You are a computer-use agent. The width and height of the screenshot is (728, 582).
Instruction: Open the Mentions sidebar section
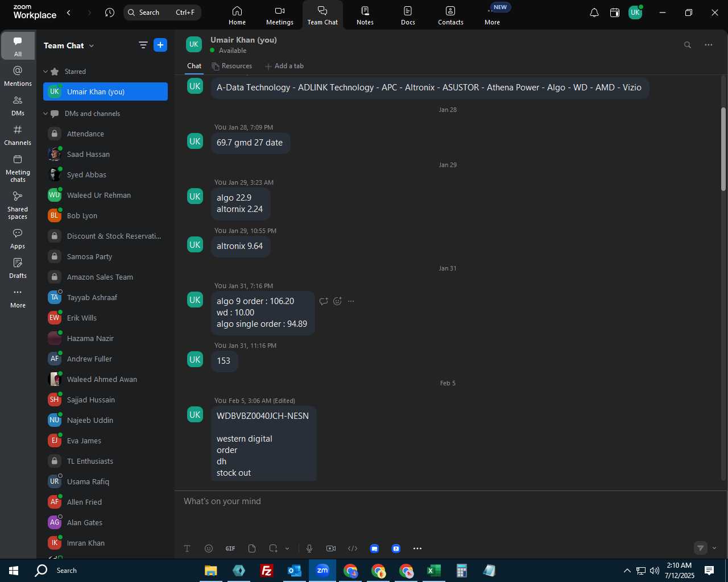click(18, 76)
